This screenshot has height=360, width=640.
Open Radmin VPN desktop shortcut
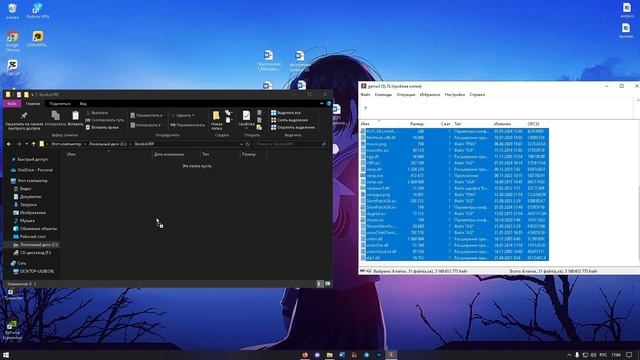pyautogui.click(x=38, y=11)
